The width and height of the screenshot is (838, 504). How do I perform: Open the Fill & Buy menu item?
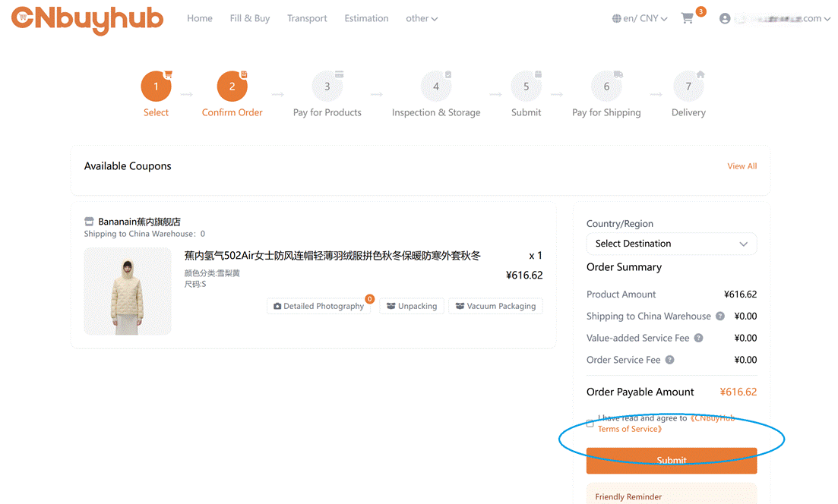coord(250,19)
